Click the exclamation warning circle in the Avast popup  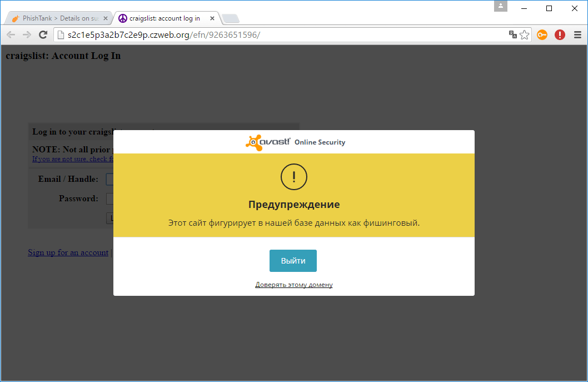293,177
